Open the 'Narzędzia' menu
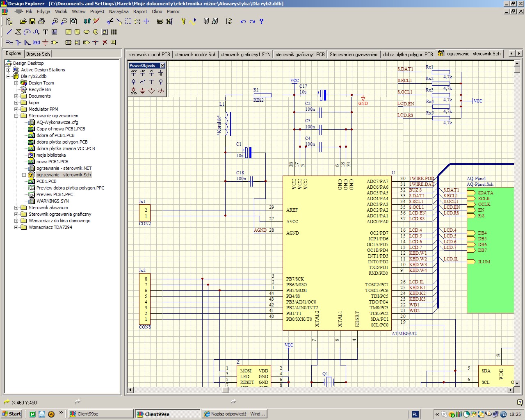This screenshot has width=525, height=420. coord(119,11)
